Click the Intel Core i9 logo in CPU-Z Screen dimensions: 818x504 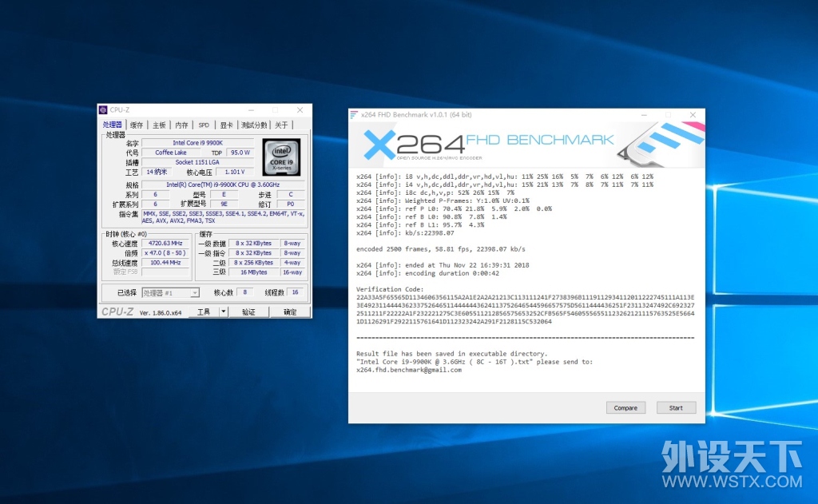282,157
